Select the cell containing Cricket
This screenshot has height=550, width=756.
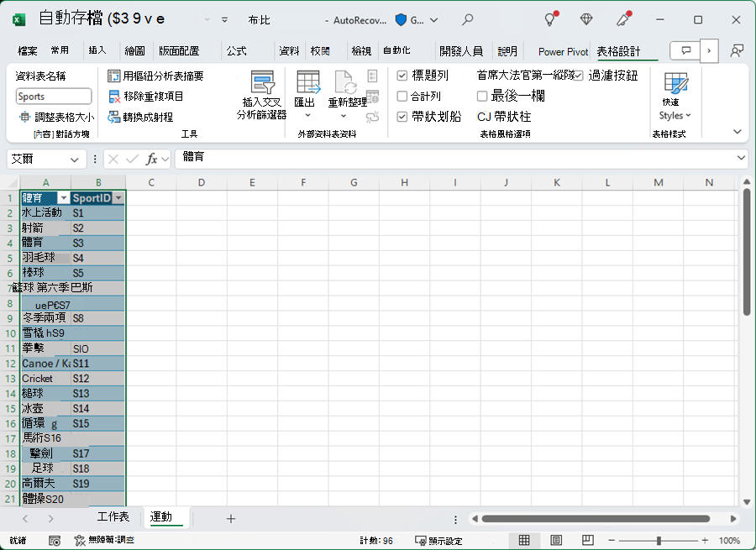45,379
